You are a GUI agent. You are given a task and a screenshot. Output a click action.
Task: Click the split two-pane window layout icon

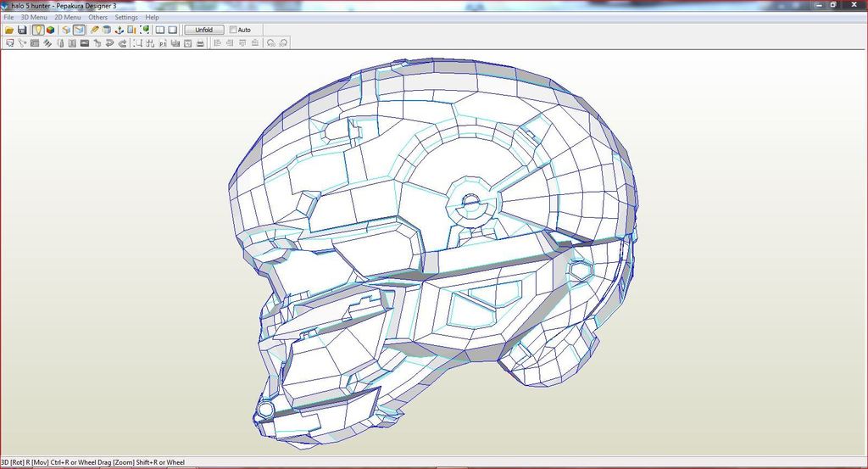[159, 30]
